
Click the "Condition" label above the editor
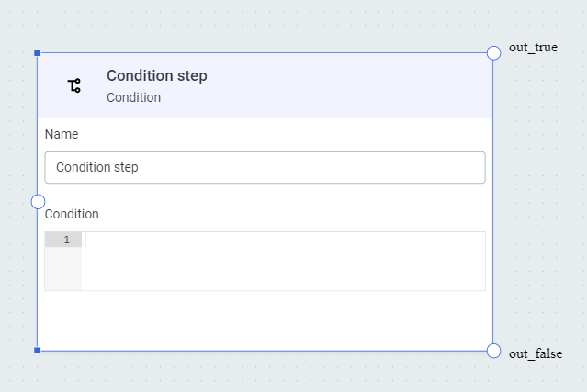pos(72,214)
